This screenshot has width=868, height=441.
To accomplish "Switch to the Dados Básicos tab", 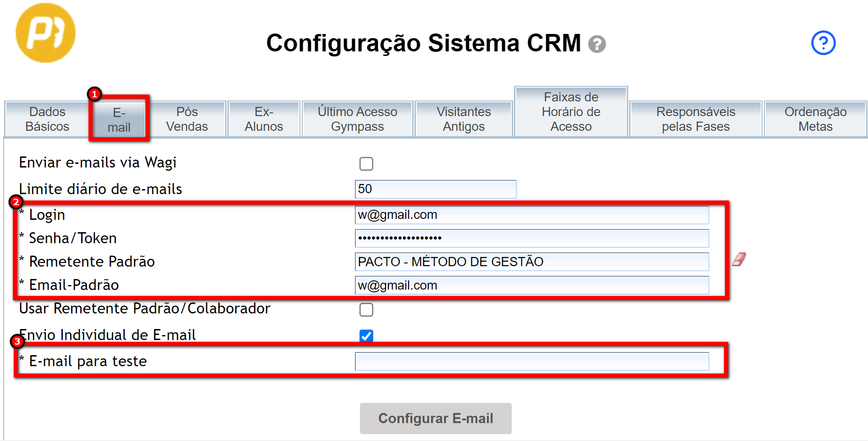I will (x=47, y=119).
